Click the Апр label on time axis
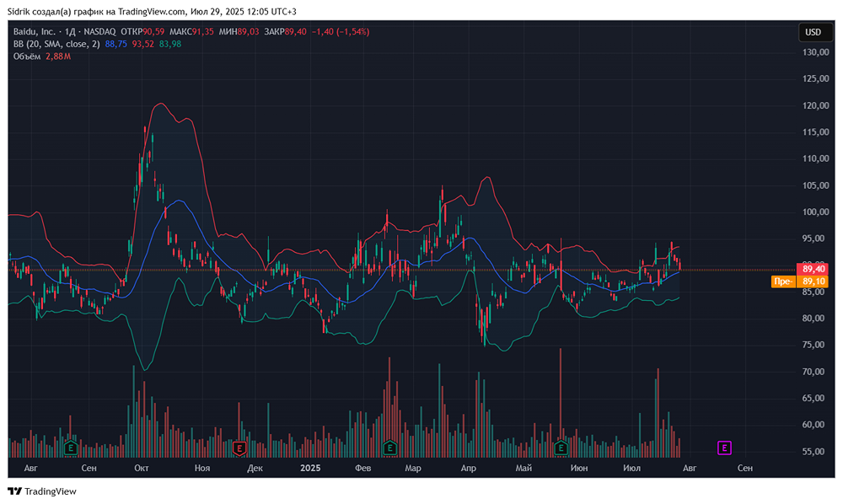The image size is (843, 504). pyautogui.click(x=468, y=468)
